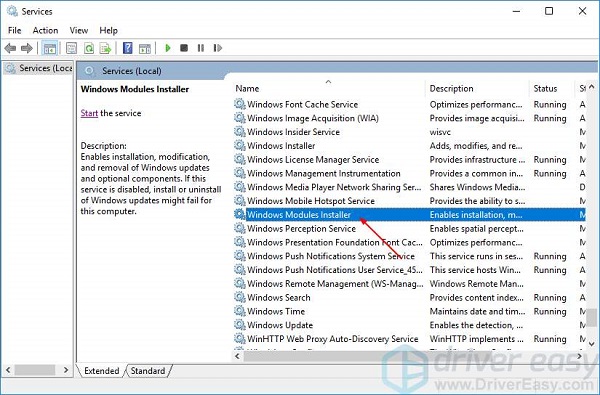Open the Help menu
The image size is (600, 395).
pyautogui.click(x=108, y=30)
